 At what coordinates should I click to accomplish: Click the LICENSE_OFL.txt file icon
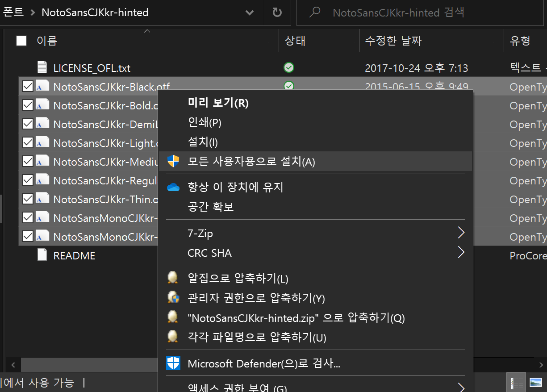42,67
